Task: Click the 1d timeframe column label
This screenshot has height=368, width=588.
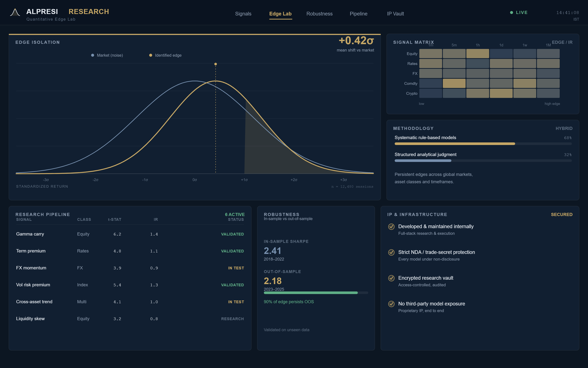Action: coord(501,45)
